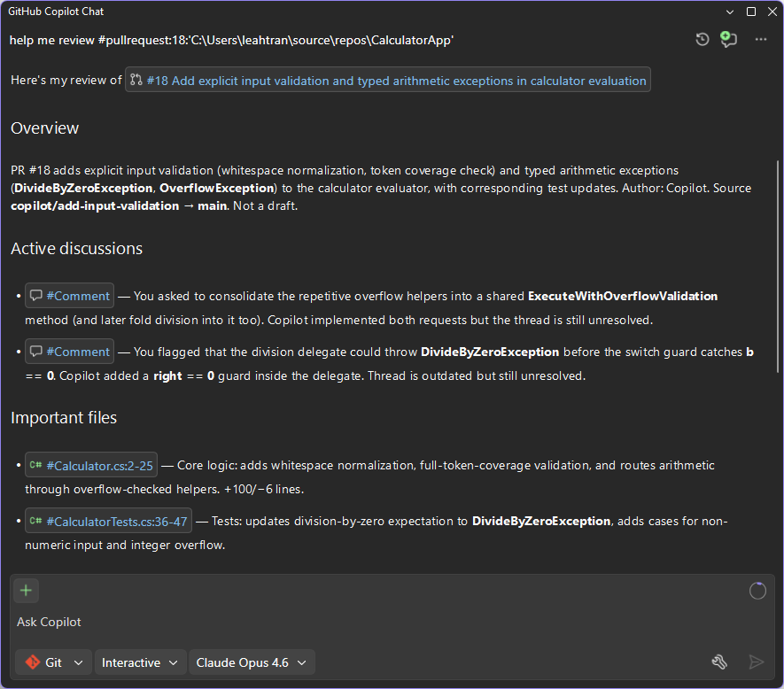Click the C# icon beside Calculator.cs
The height and width of the screenshot is (689, 784).
(x=36, y=465)
